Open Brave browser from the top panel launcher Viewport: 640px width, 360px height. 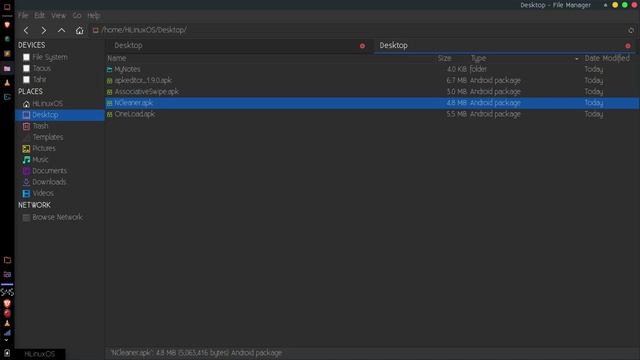click(7, 25)
